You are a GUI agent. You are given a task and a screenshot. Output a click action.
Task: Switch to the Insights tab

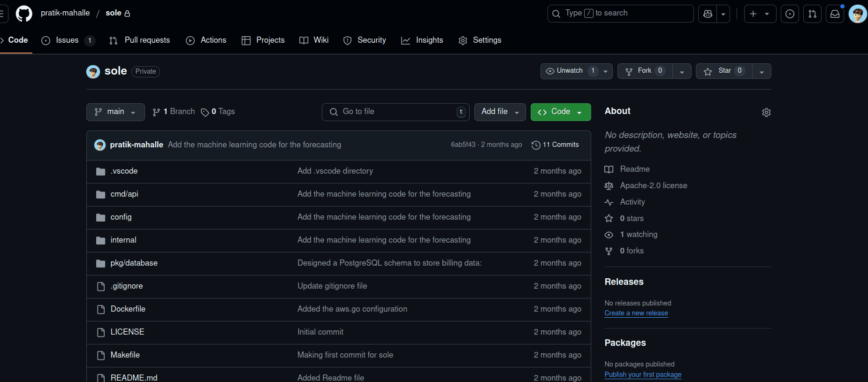(422, 40)
